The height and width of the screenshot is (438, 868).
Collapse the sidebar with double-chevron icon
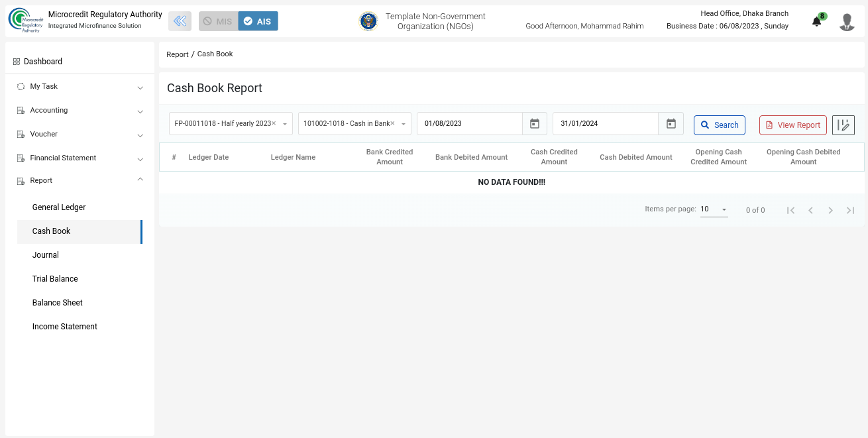pyautogui.click(x=180, y=21)
